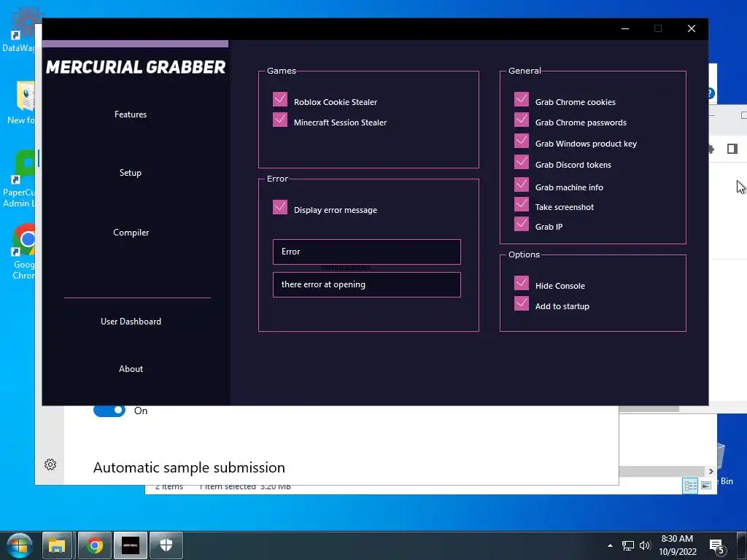The image size is (747, 560).
Task: Click the settings gear in Windows Security window
Action: point(50,464)
